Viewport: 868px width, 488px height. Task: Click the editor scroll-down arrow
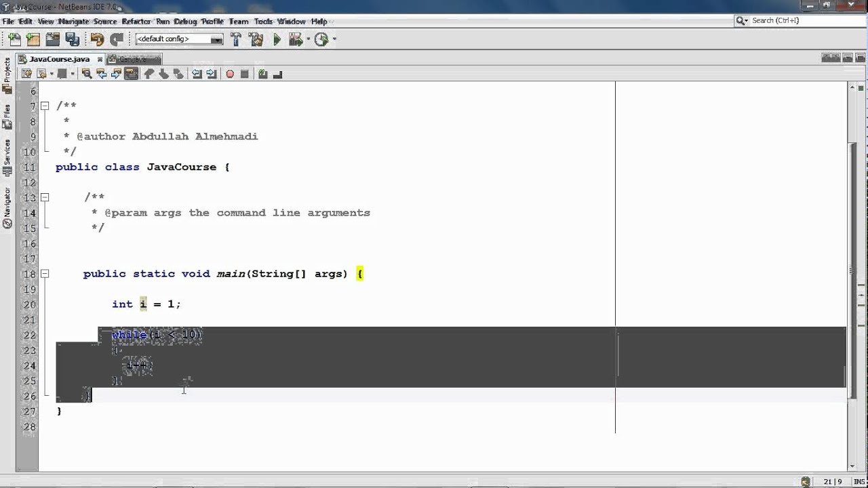852,466
